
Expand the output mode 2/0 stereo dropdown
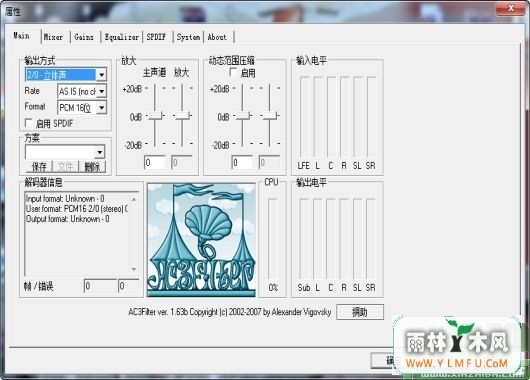(101, 75)
